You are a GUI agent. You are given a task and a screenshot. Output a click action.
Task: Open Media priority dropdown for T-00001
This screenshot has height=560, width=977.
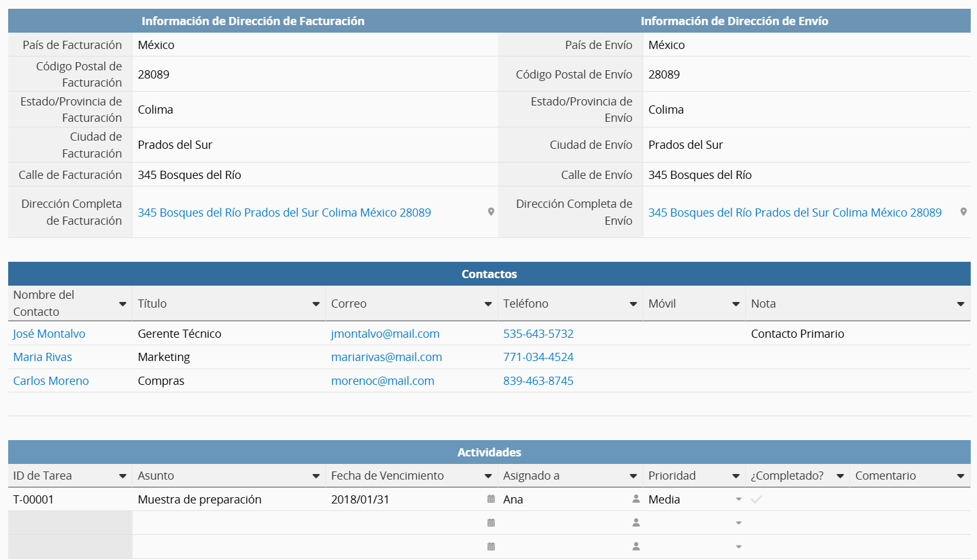(x=738, y=500)
